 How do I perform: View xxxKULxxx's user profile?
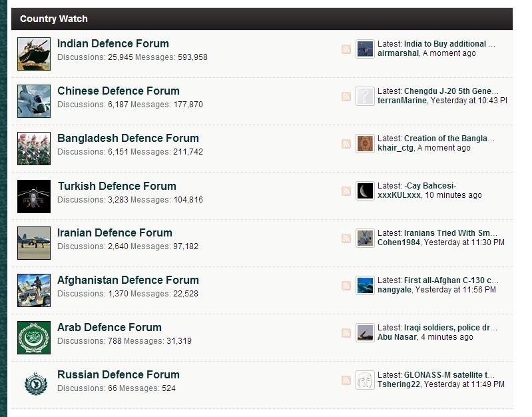[399, 195]
